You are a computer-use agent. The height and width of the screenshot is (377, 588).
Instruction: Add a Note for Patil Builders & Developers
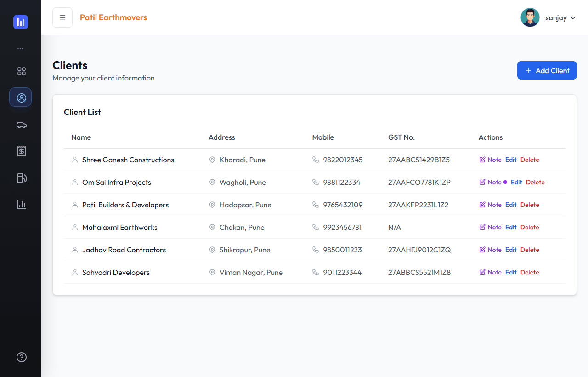490,205
